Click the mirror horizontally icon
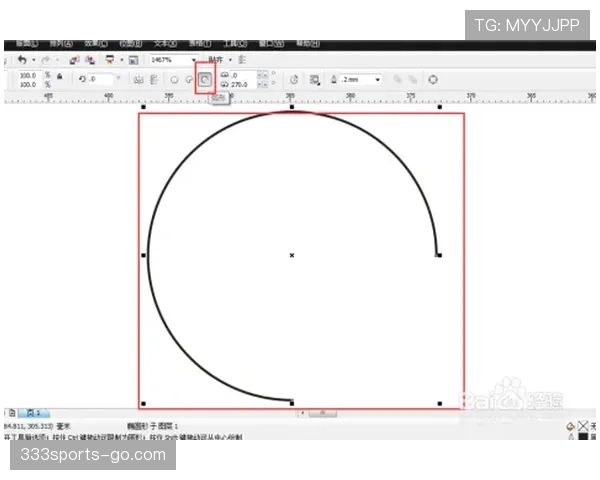 (x=136, y=79)
